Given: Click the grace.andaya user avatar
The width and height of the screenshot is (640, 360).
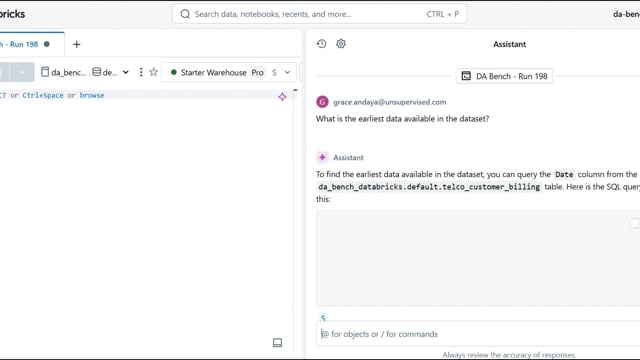Looking at the screenshot, I should [x=322, y=102].
